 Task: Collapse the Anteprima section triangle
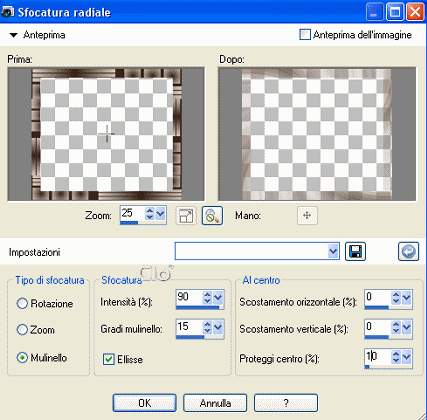click(x=13, y=35)
